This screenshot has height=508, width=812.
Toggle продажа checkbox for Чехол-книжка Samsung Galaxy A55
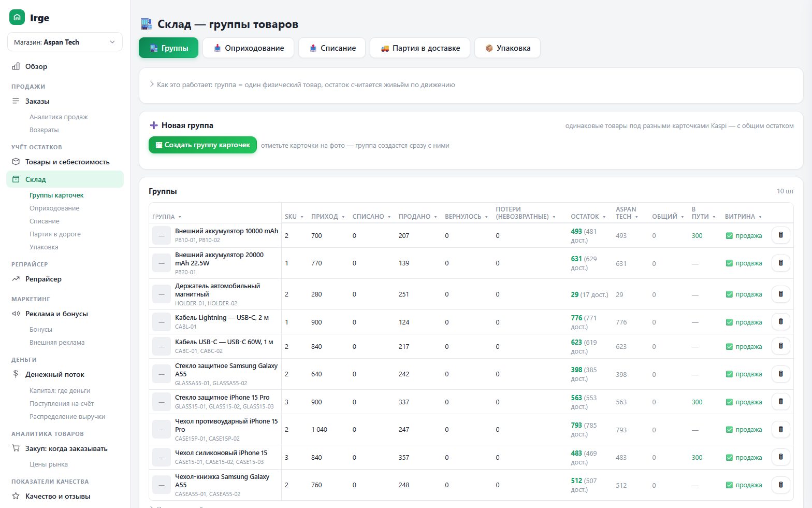click(x=729, y=485)
